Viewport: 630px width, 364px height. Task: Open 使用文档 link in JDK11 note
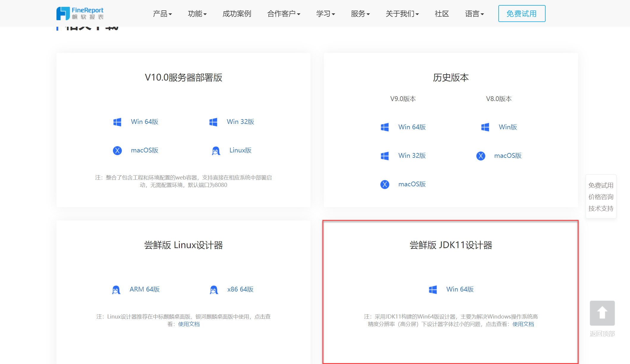click(x=523, y=324)
